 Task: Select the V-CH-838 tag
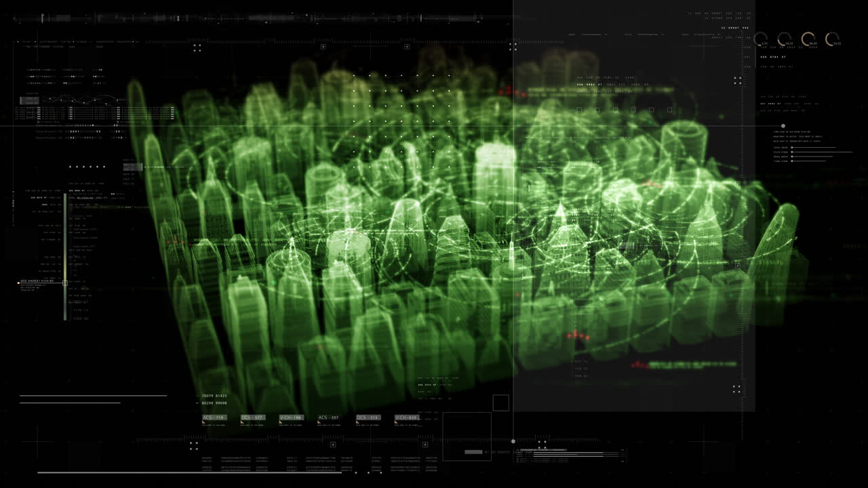pyautogui.click(x=407, y=418)
